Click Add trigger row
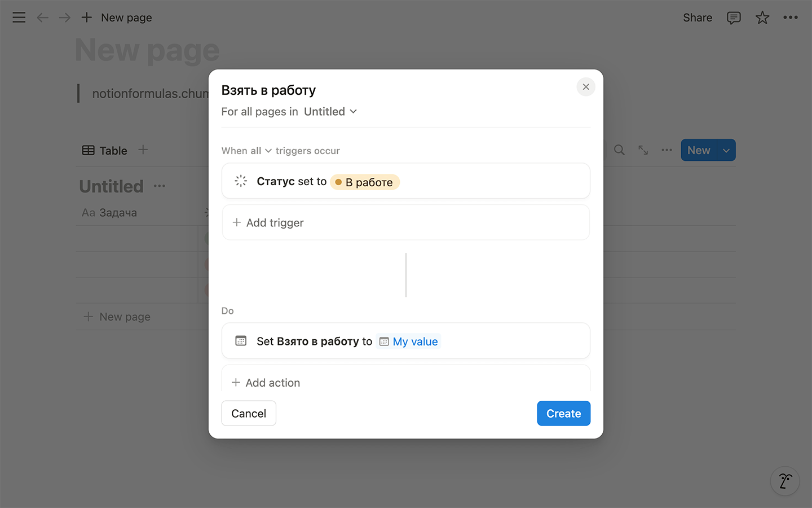Image resolution: width=812 pixels, height=508 pixels. [x=406, y=222]
